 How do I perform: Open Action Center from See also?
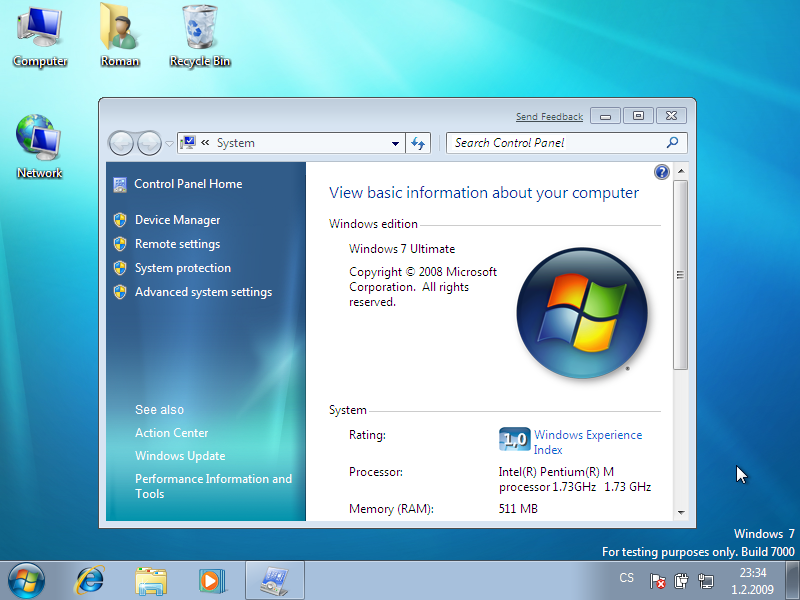(171, 433)
